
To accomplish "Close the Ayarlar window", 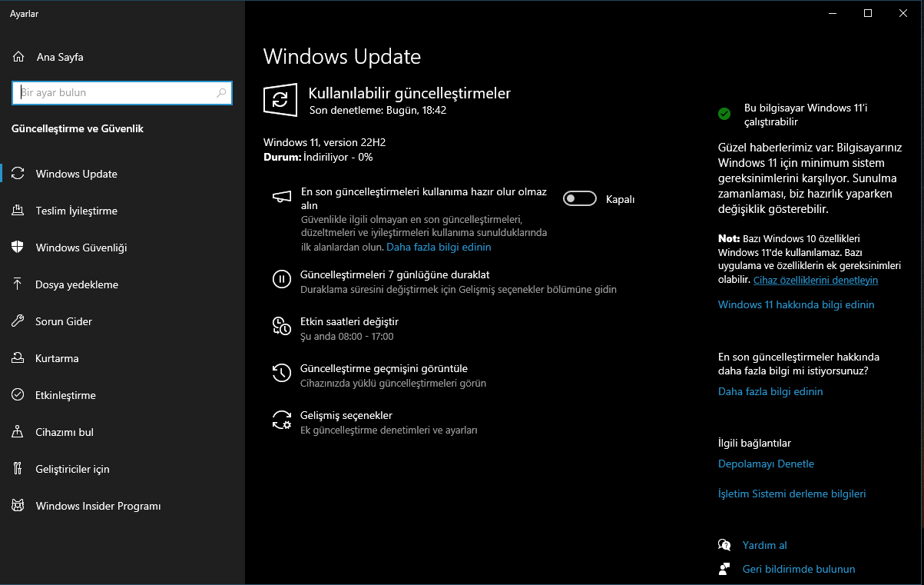I will [x=904, y=13].
